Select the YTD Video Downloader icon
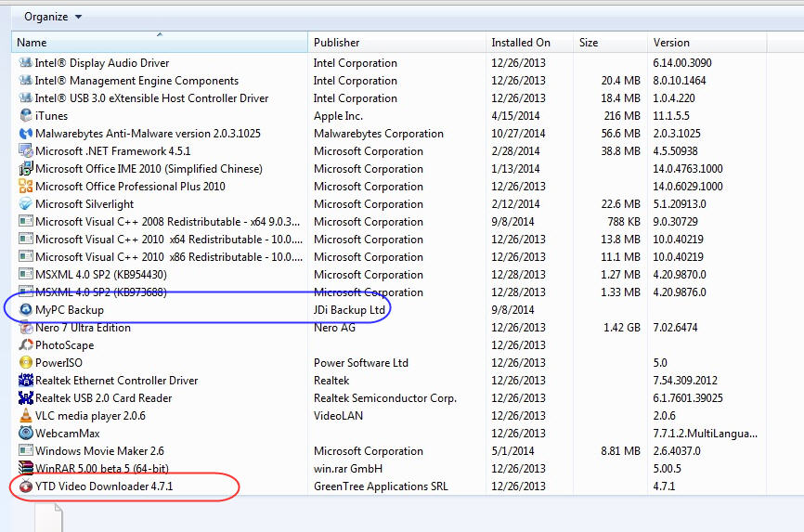The image size is (804, 532). click(x=26, y=486)
